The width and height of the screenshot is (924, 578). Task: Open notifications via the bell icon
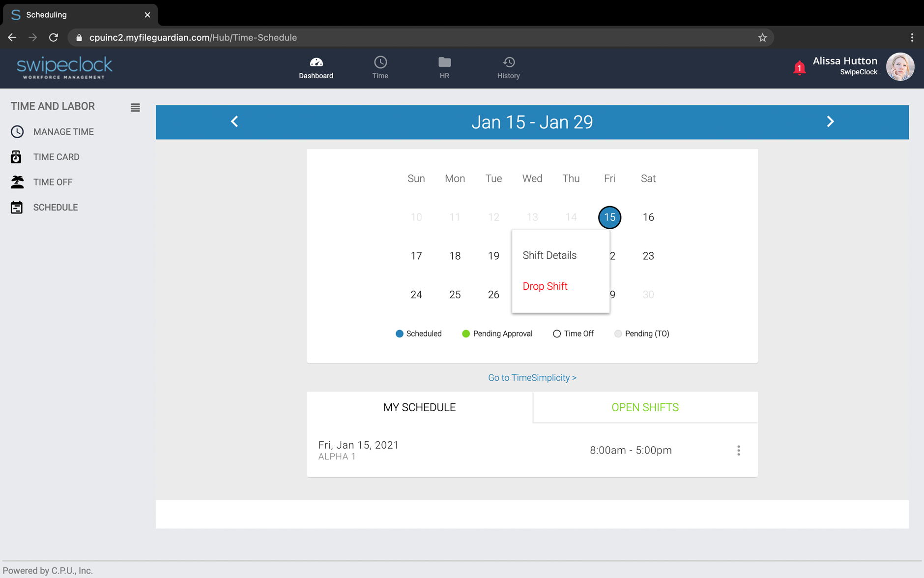click(x=799, y=67)
